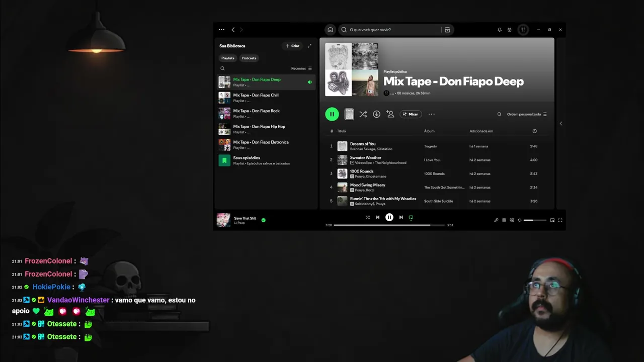The height and width of the screenshot is (362, 644).
Task: Open the profile avatar menu
Action: click(523, 30)
